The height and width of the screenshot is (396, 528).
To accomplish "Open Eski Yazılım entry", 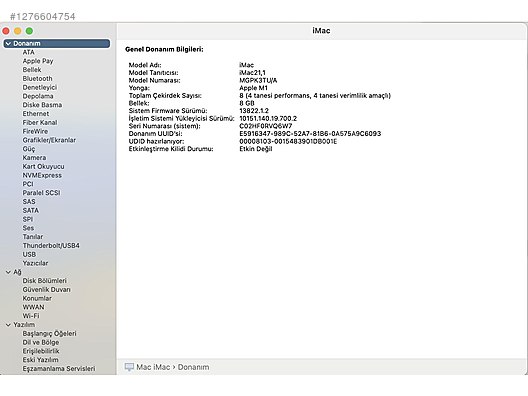I will (40, 360).
